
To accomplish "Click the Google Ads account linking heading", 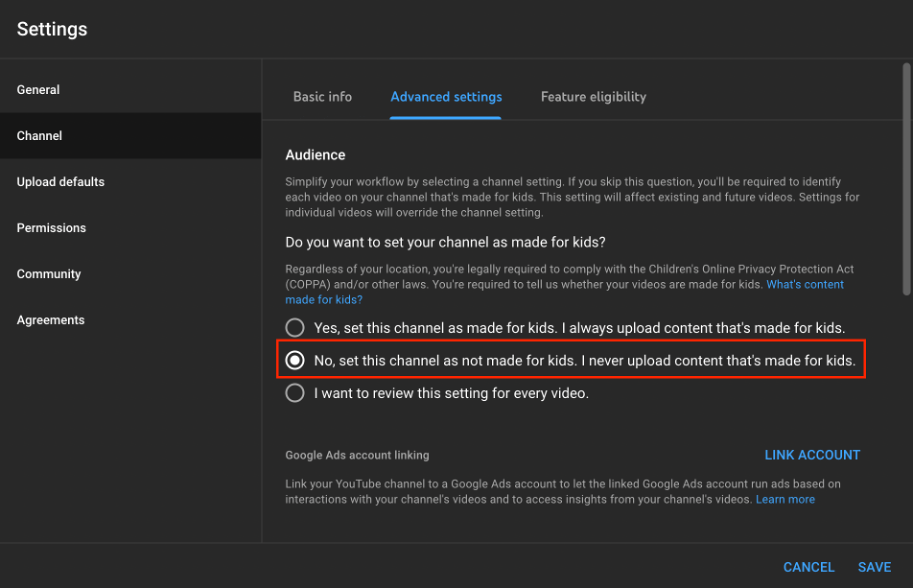I will [357, 455].
